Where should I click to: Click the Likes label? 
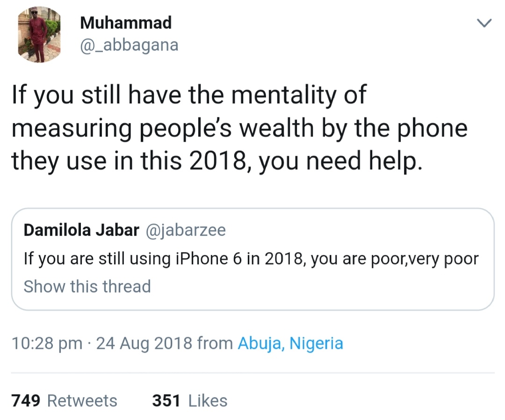[208, 401]
